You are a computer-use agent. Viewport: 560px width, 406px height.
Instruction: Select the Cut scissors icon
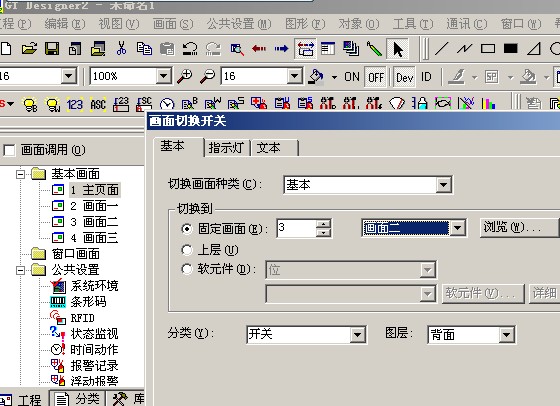(x=121, y=48)
